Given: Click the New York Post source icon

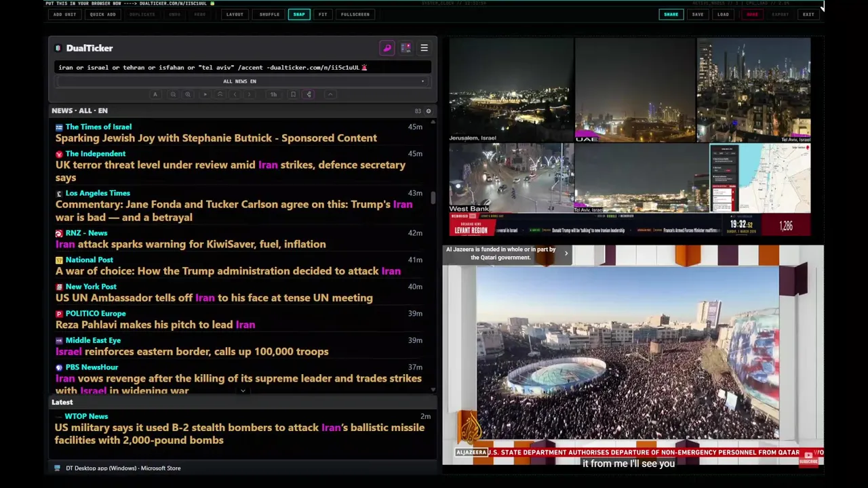Looking at the screenshot, I should pos(59,287).
